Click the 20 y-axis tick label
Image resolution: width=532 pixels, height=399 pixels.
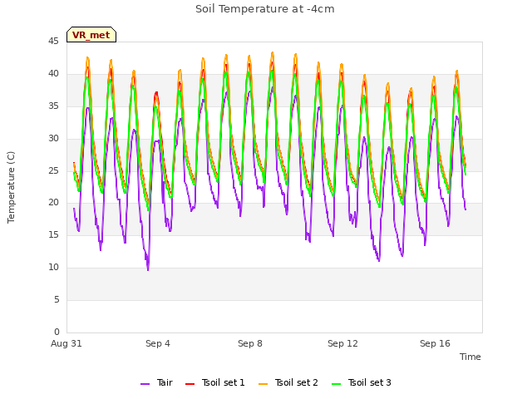tap(53, 203)
